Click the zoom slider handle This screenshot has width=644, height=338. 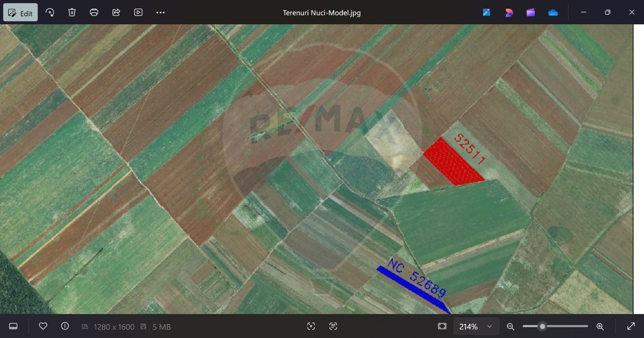(542, 326)
